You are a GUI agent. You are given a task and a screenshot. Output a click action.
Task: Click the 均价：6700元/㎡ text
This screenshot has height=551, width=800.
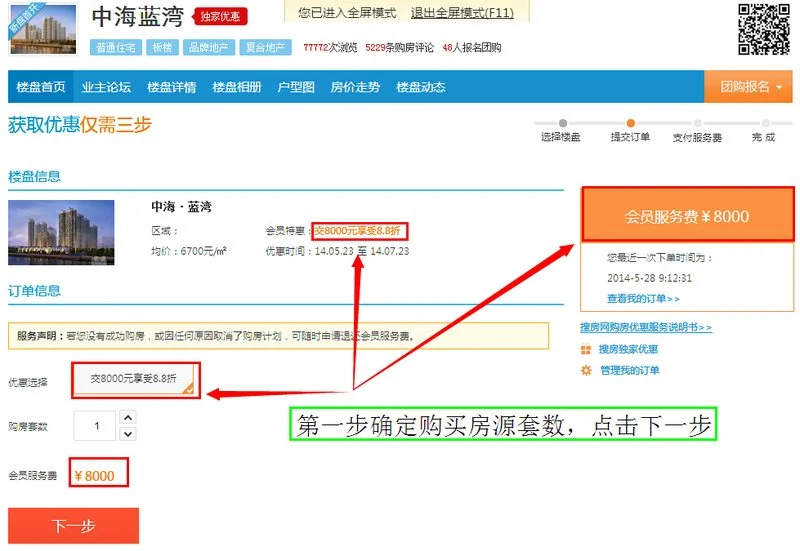coord(189,251)
